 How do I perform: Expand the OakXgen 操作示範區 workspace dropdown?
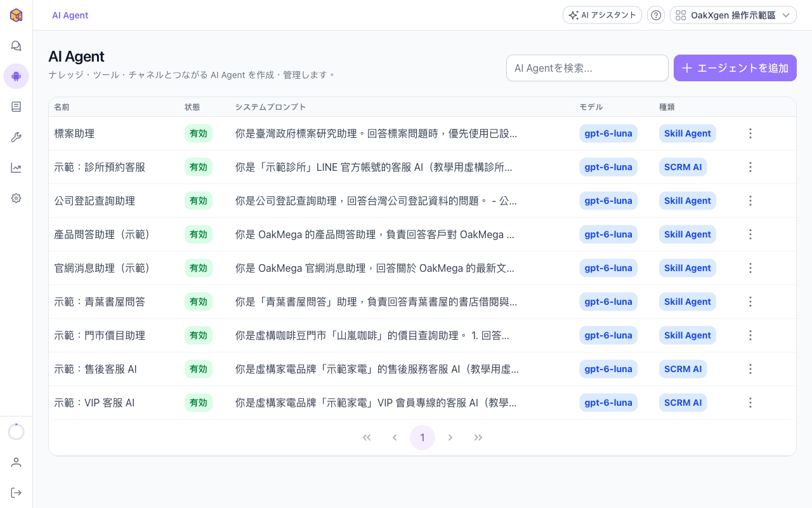coord(733,15)
